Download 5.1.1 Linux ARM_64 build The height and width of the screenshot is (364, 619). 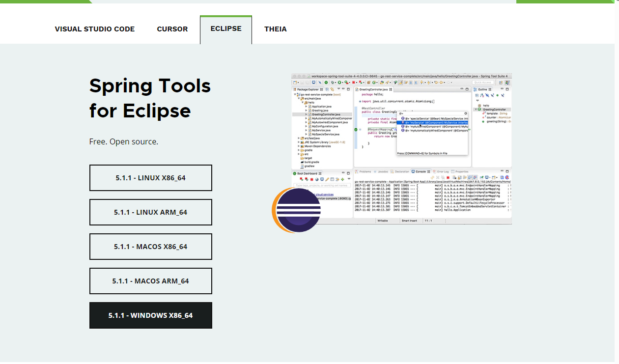point(151,212)
